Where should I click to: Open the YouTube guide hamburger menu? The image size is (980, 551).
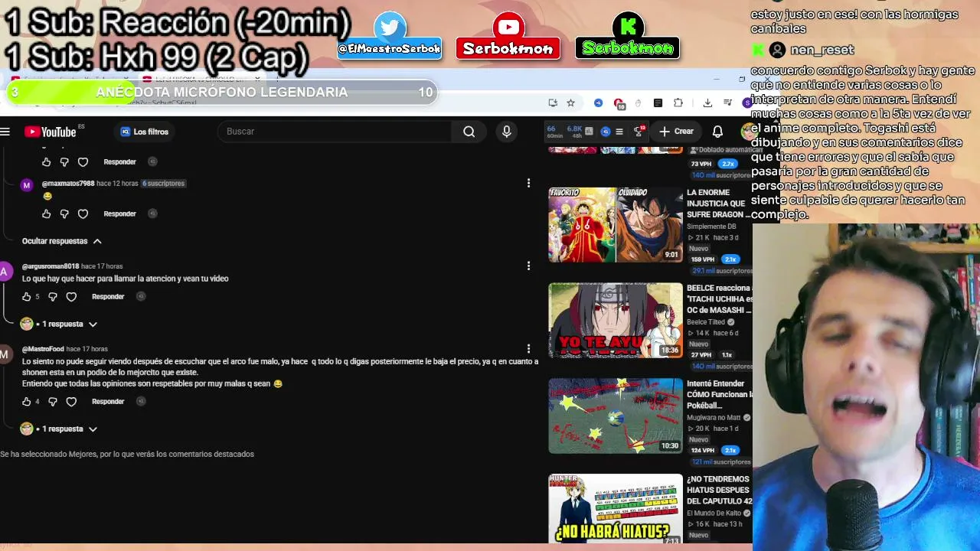[x=5, y=132]
